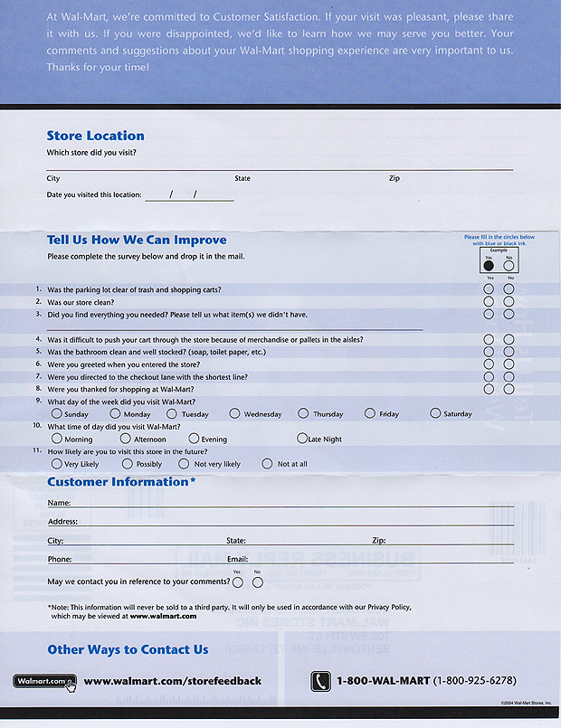The height and width of the screenshot is (728, 561).
Task: Select Sunday as visit day
Action: pyautogui.click(x=57, y=412)
